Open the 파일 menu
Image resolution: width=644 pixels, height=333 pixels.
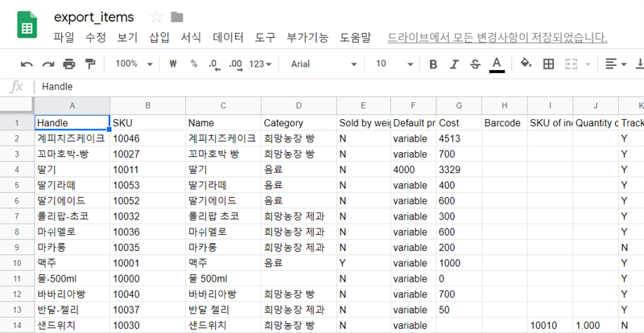pyautogui.click(x=64, y=38)
